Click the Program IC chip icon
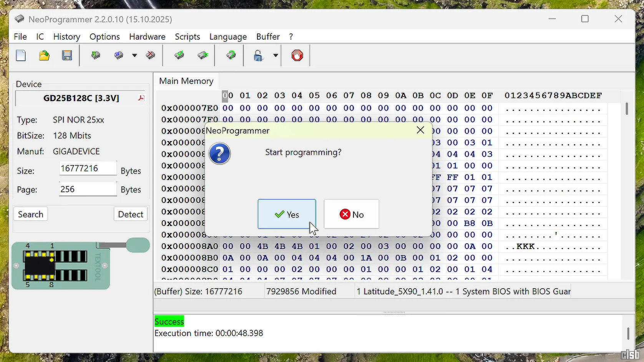The width and height of the screenshot is (644, 362). (119, 56)
